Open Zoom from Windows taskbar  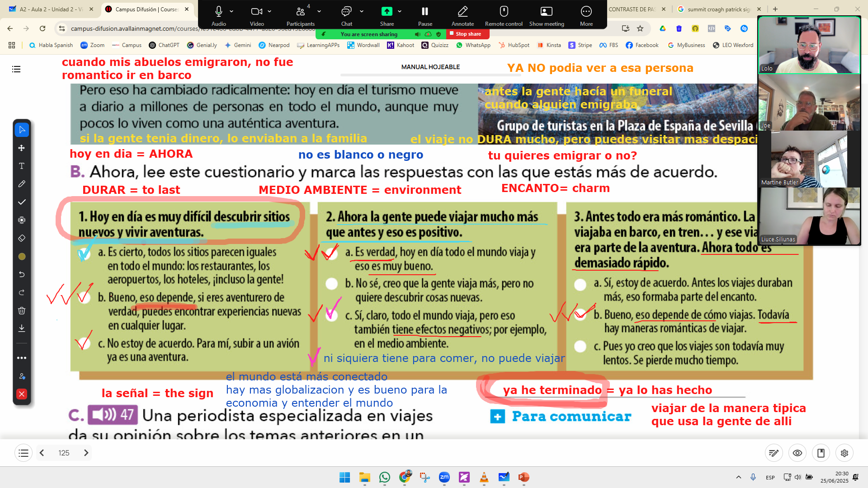coord(444,477)
